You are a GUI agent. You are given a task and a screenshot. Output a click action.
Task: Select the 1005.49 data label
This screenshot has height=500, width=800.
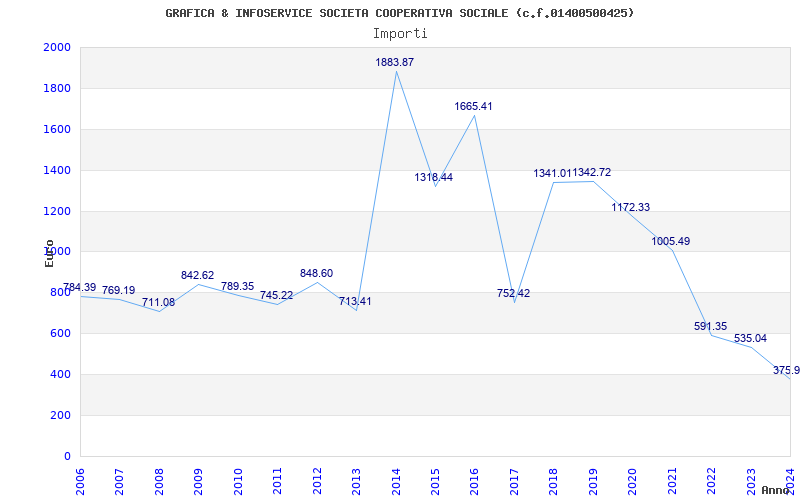coord(671,241)
